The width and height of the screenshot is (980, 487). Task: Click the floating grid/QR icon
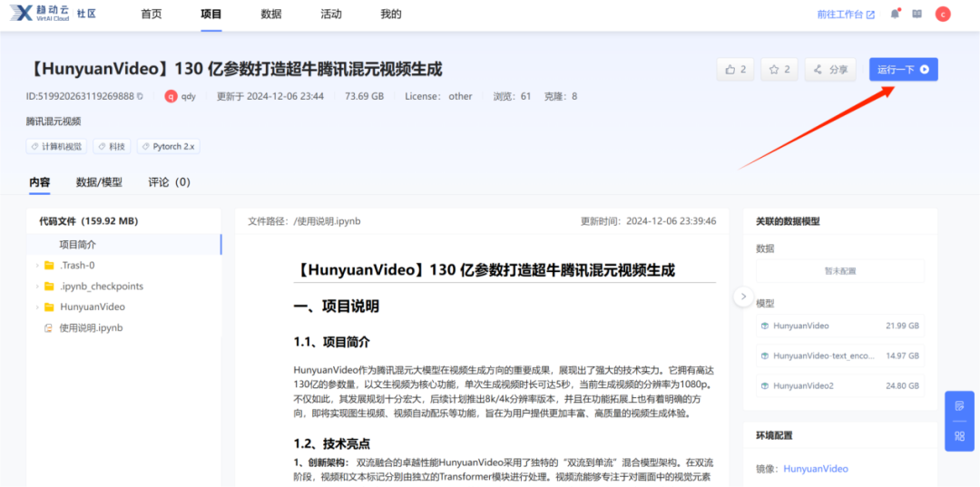959,436
